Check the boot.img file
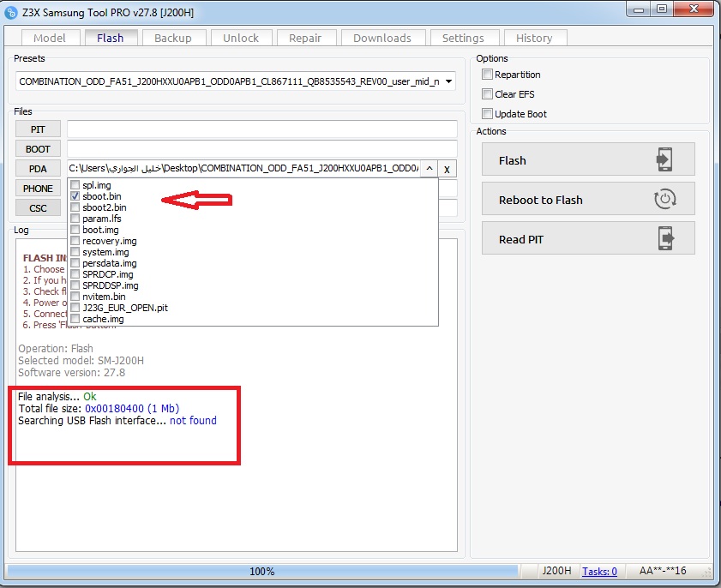Image resolution: width=721 pixels, height=588 pixels. 75,230
